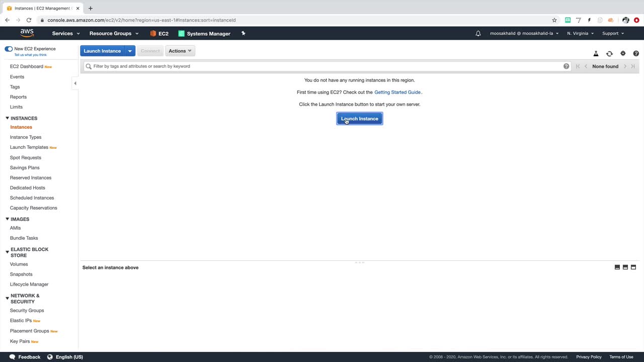Maximize the details pane layout

point(633,267)
